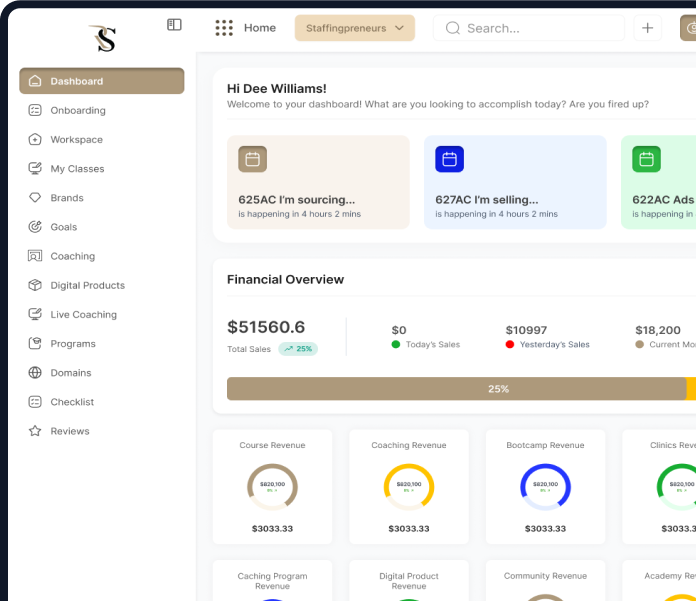Click the blue calendar icon on 627AC card
The height and width of the screenshot is (601, 696).
click(x=449, y=159)
